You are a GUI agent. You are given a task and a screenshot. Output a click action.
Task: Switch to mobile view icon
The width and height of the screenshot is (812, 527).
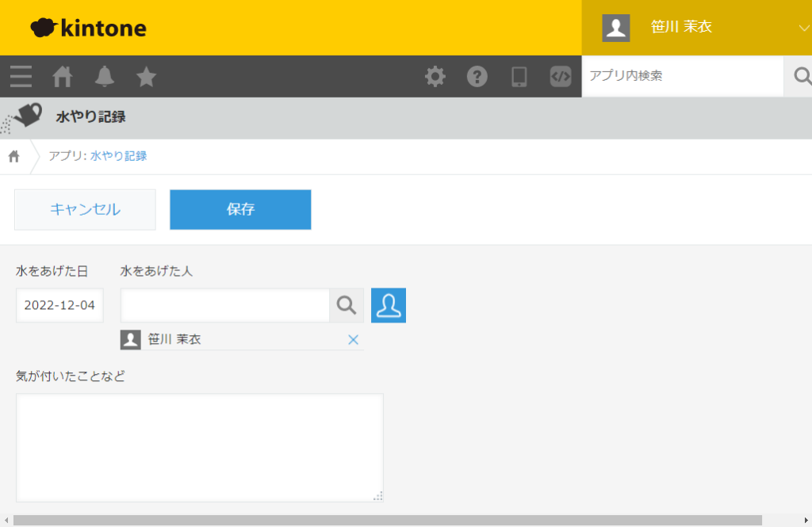tap(519, 77)
